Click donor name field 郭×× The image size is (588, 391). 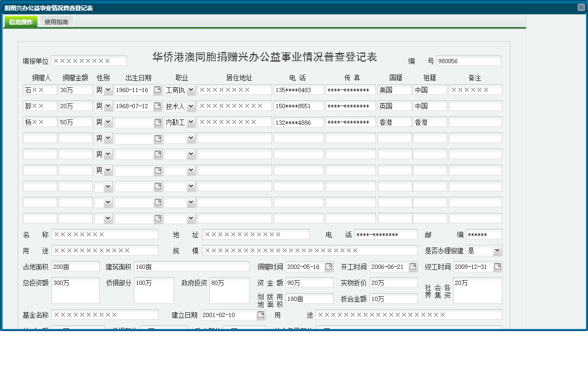point(40,106)
